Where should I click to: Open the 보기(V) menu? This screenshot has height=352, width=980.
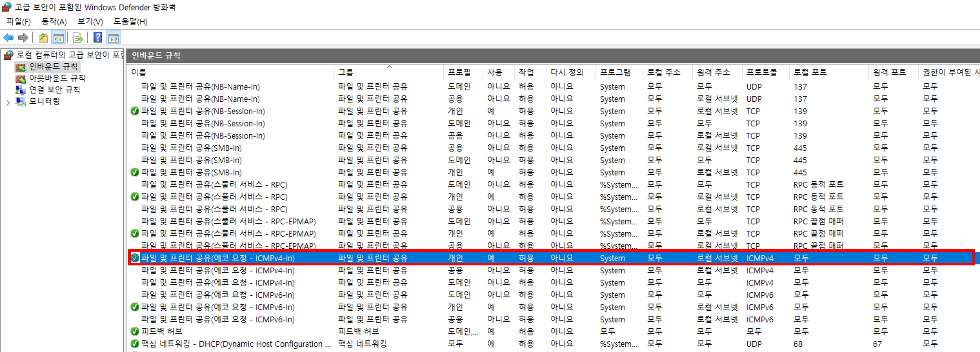point(90,22)
